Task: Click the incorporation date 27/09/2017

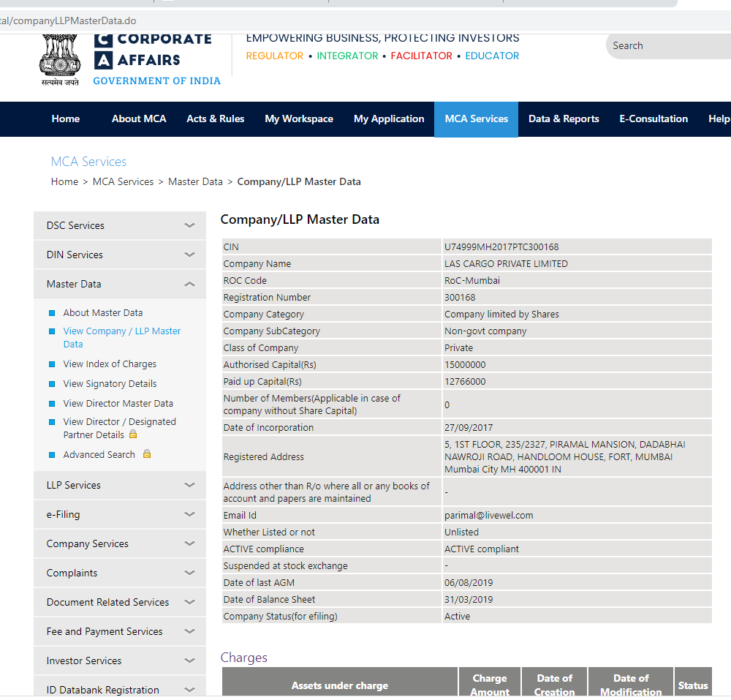Action: (469, 428)
